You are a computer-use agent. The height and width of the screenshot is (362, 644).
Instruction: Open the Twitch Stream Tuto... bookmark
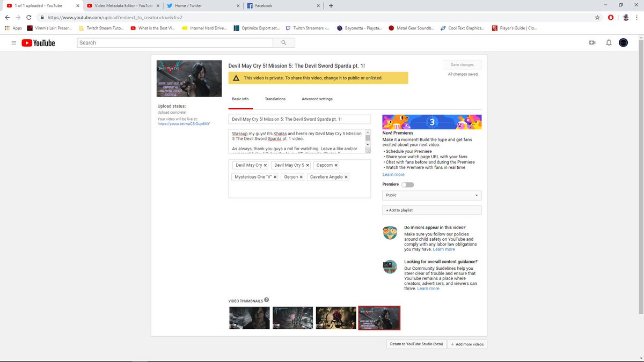tap(101, 28)
